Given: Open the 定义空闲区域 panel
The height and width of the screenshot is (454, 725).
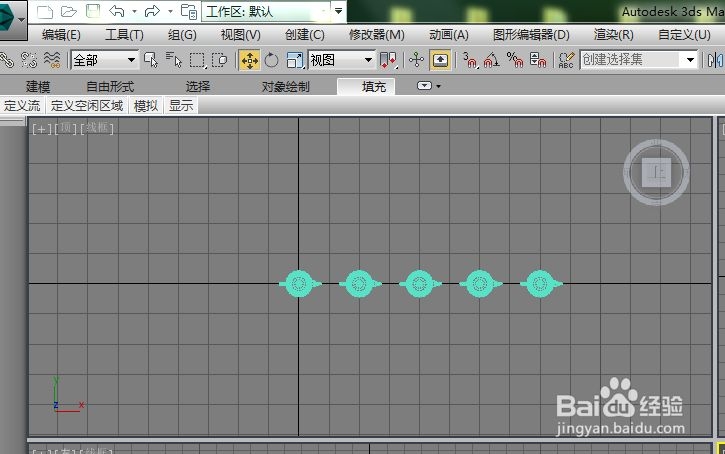Looking at the screenshot, I should tap(87, 106).
